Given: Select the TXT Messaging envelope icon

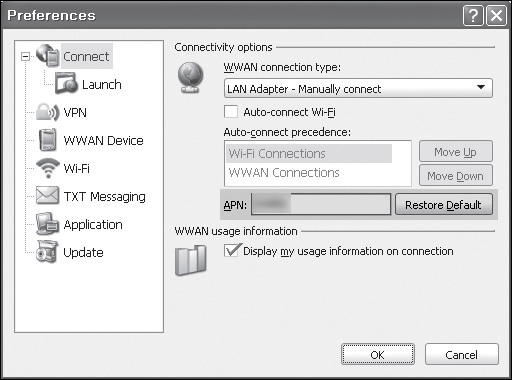Looking at the screenshot, I should point(47,195).
